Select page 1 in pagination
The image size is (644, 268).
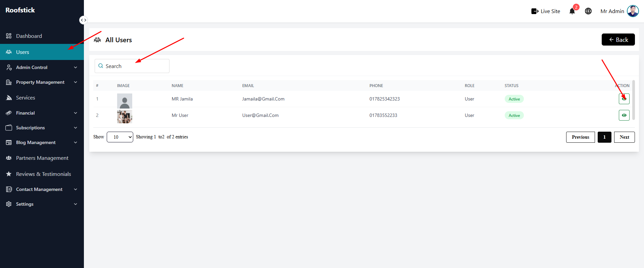point(604,137)
